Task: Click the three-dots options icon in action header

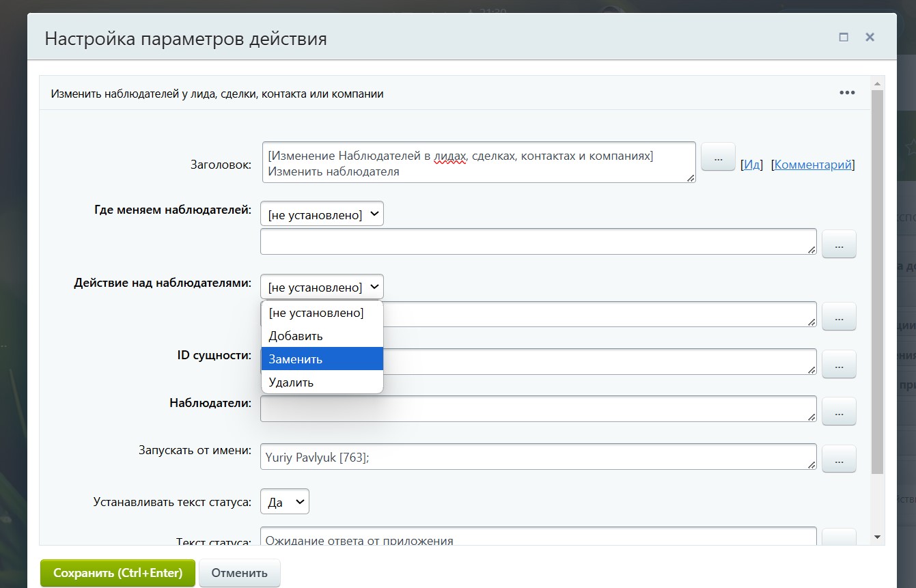Action: tap(847, 93)
